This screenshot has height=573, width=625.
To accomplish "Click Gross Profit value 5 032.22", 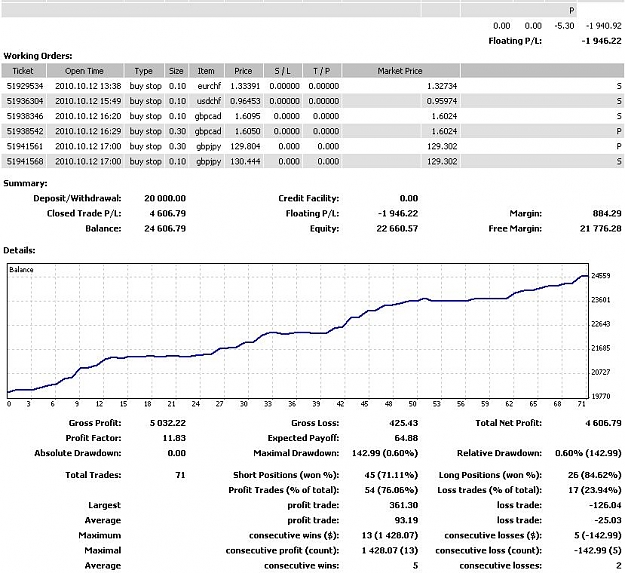I will [x=168, y=423].
